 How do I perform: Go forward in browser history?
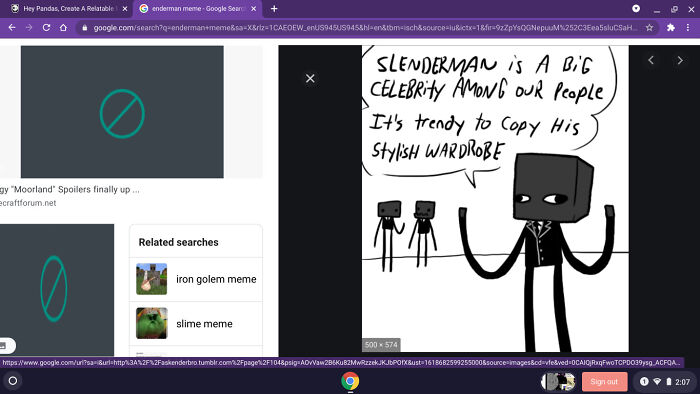tap(29, 28)
